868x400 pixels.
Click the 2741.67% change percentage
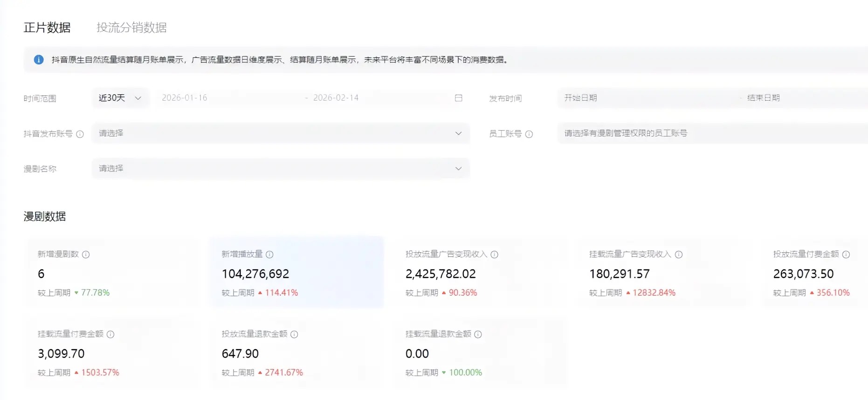coord(284,372)
